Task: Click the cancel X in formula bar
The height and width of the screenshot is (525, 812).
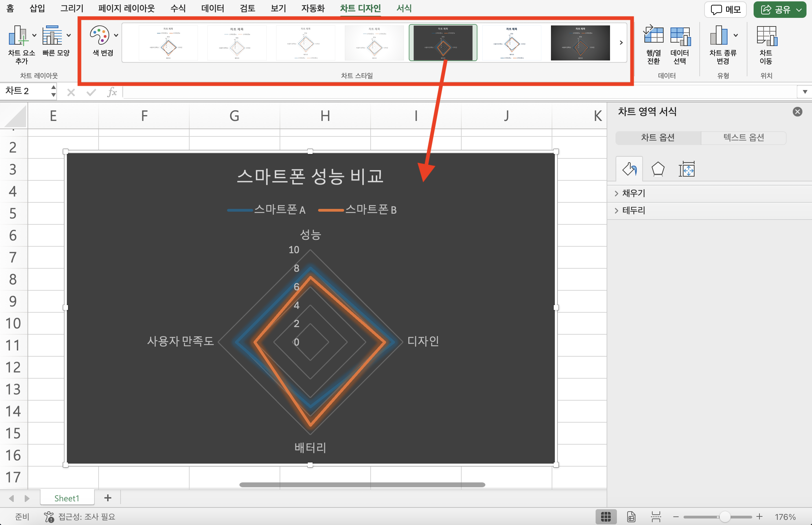Action: [x=71, y=92]
